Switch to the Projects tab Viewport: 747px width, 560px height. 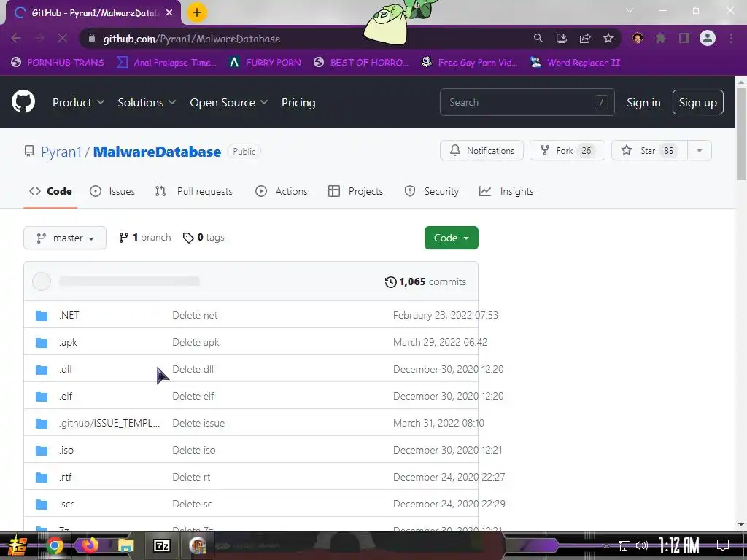[x=356, y=192]
